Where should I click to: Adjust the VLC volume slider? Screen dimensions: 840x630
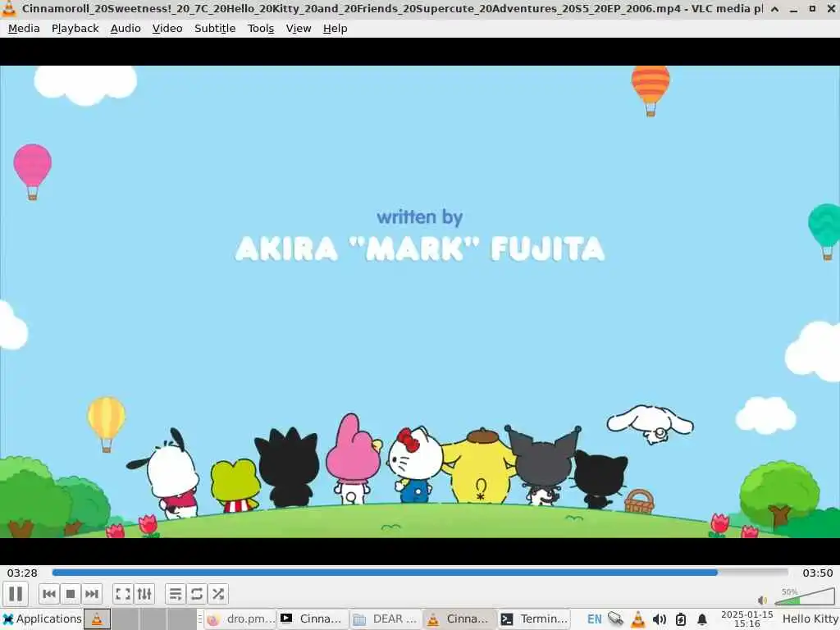[x=804, y=596]
